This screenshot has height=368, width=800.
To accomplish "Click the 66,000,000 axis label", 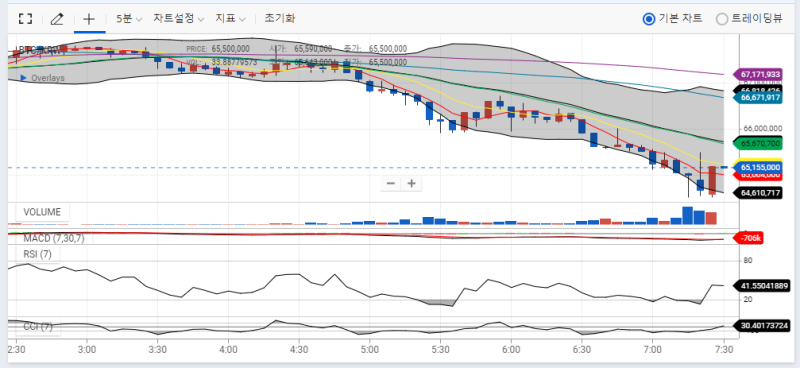I will (762, 128).
